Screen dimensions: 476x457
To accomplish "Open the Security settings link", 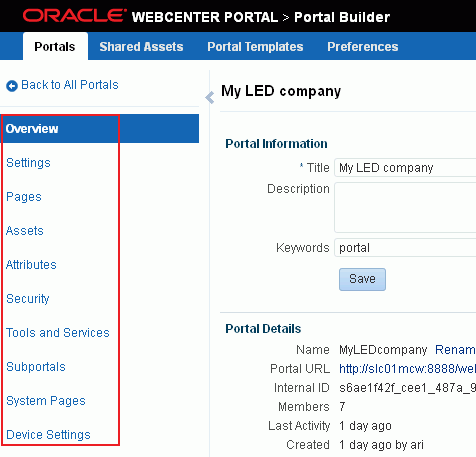I will (x=28, y=299).
